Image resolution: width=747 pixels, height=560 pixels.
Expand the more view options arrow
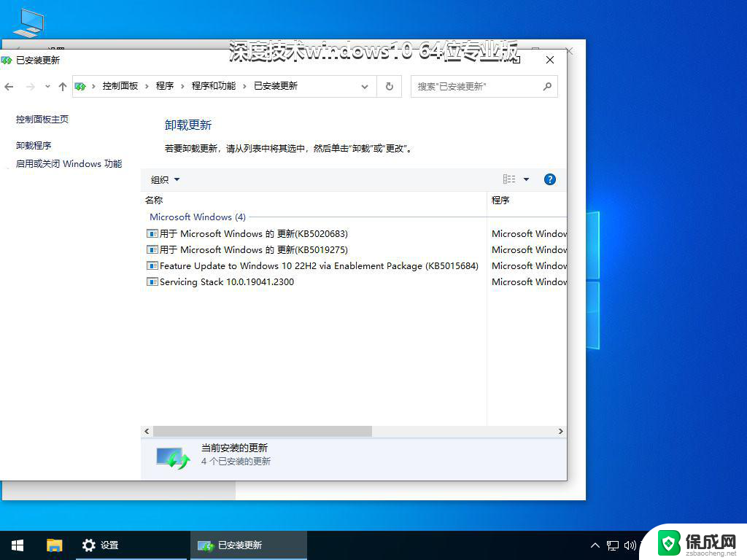[527, 179]
